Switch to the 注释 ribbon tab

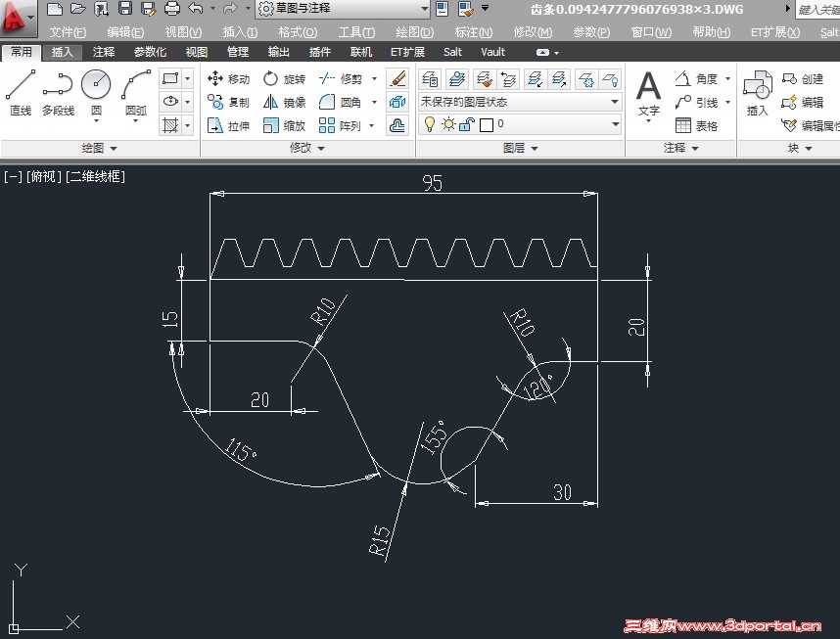pos(104,52)
